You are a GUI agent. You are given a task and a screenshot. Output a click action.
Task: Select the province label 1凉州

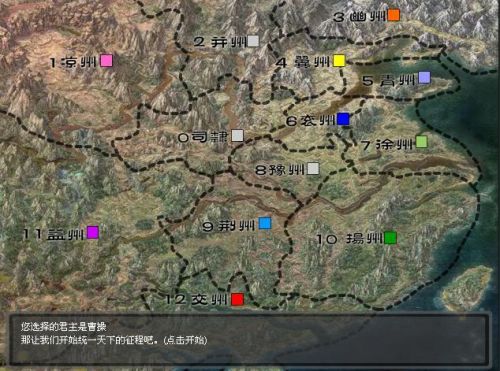pos(73,62)
